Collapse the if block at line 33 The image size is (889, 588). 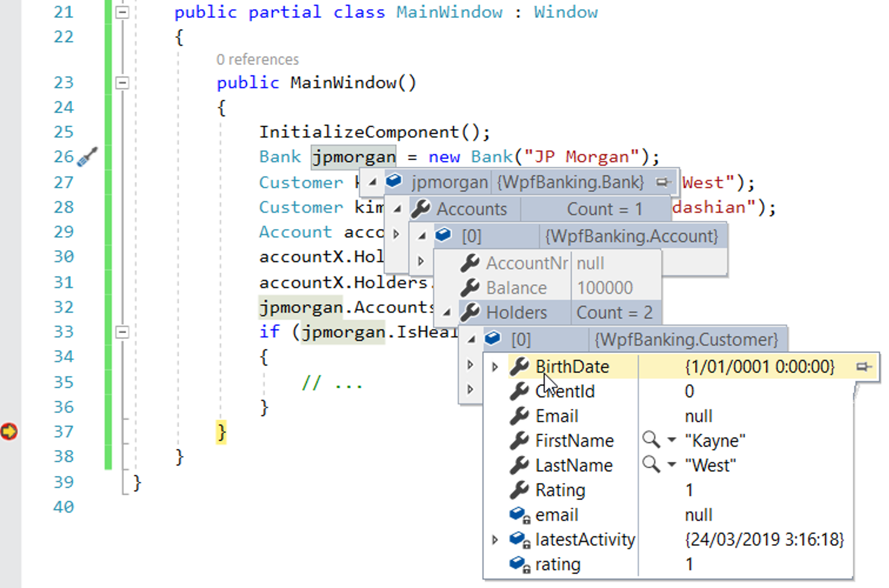tap(123, 332)
